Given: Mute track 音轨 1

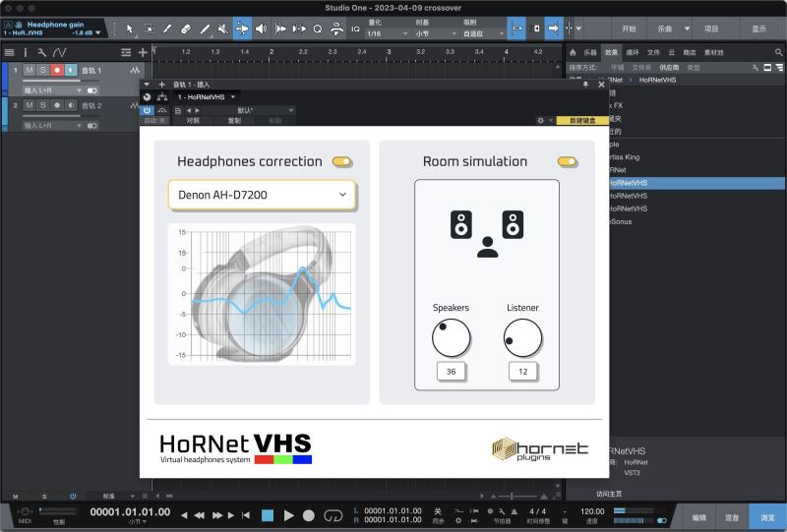Looking at the screenshot, I should pyautogui.click(x=30, y=70).
